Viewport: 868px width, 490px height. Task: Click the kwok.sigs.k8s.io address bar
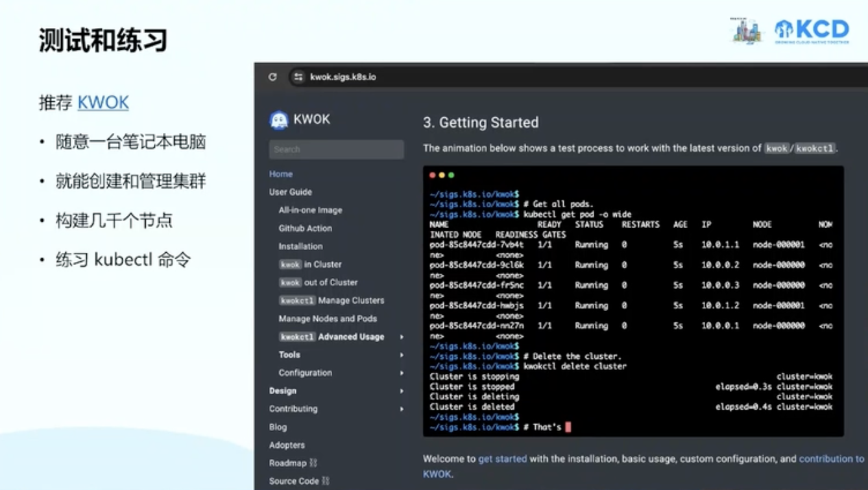pos(577,77)
